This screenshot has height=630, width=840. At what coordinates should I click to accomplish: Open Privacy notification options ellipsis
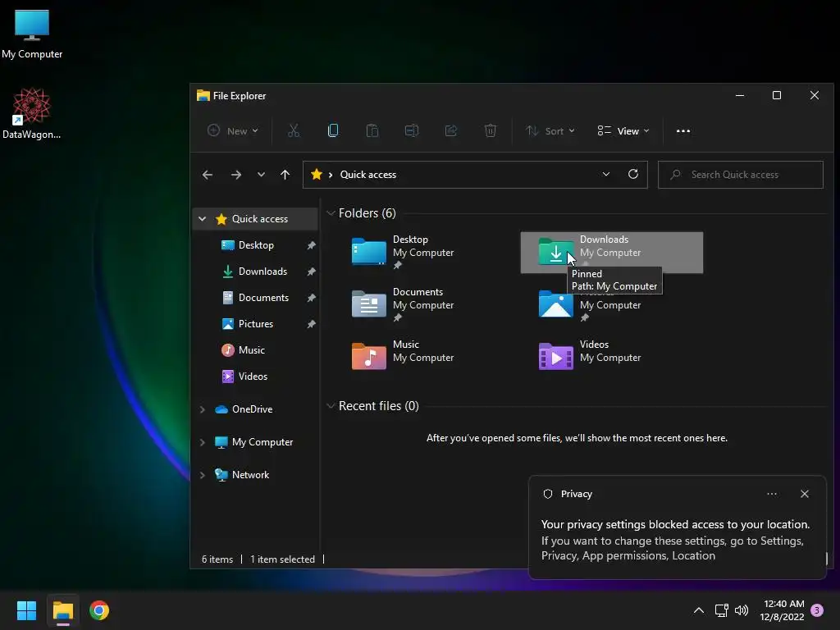pyautogui.click(x=772, y=494)
